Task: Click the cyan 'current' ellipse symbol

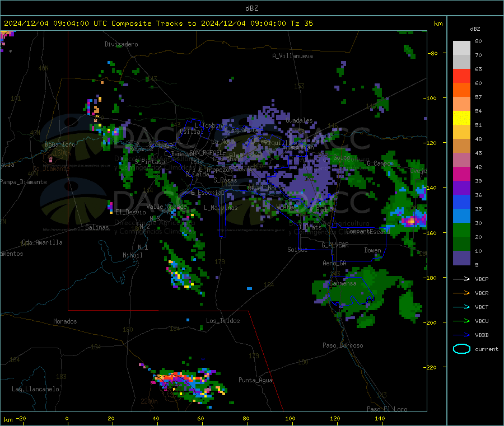Action: [461, 349]
